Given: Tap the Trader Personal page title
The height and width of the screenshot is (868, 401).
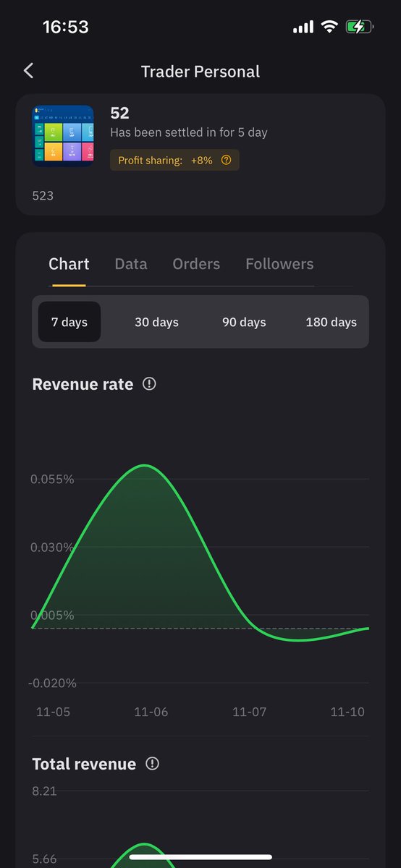Looking at the screenshot, I should click(200, 72).
